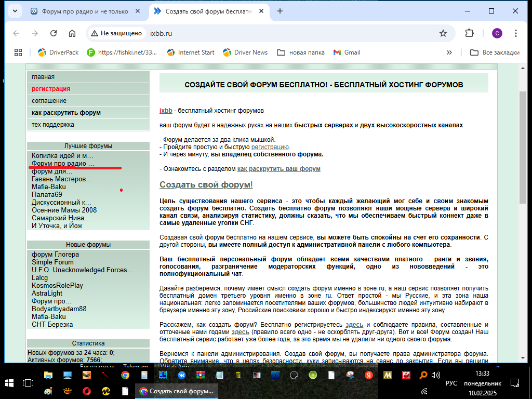Open the apps grid shortcut

[x=18, y=52]
